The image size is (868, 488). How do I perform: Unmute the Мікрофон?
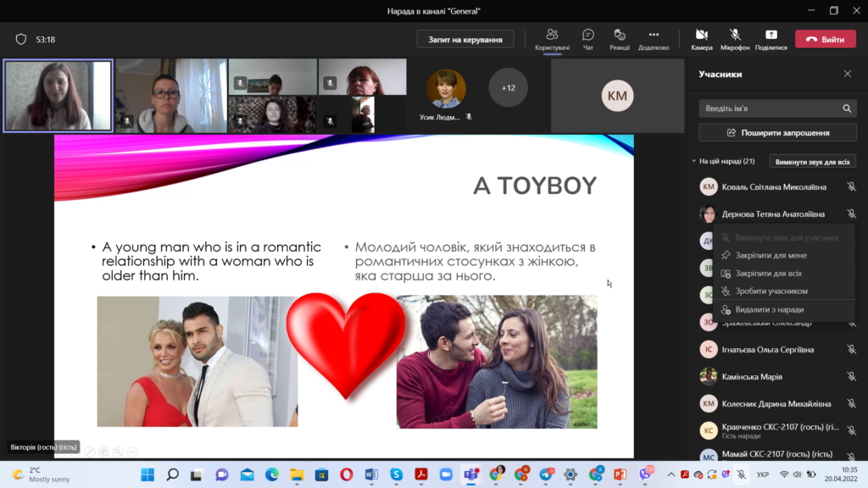pyautogui.click(x=735, y=40)
